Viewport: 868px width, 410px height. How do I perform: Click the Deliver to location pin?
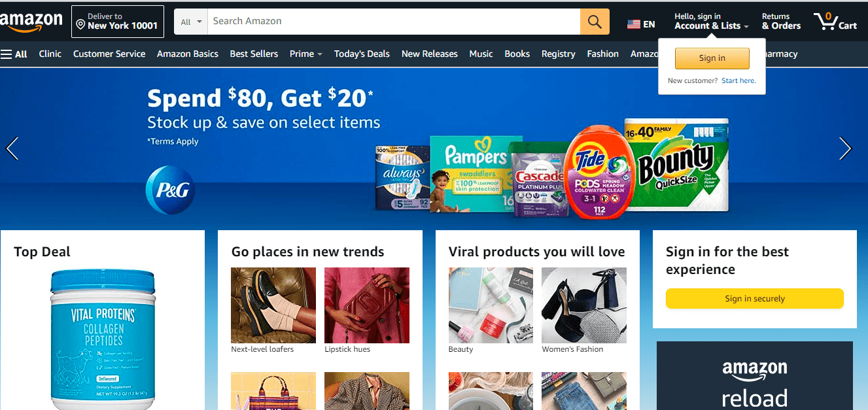(80, 25)
